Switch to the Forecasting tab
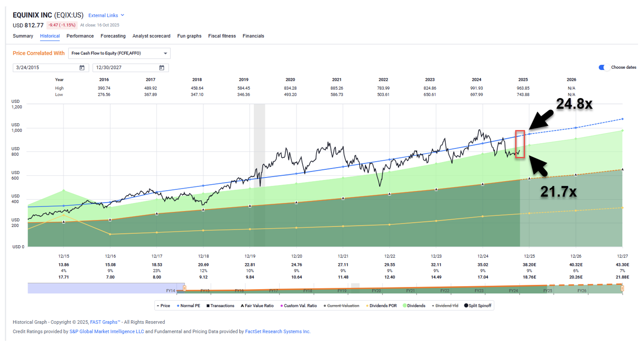Viewport: 644px width, 344px height. coord(113,36)
